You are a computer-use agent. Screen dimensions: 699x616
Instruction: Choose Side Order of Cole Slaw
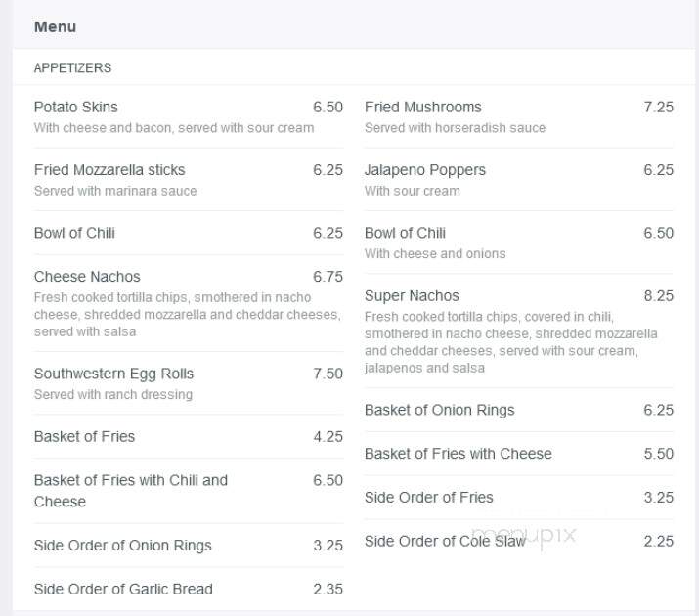pyautogui.click(x=445, y=541)
